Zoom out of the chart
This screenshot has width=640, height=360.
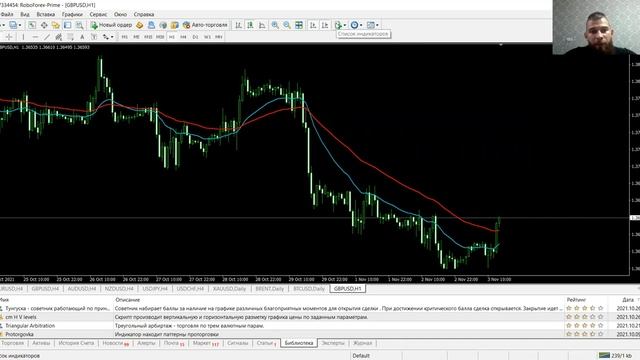(x=287, y=25)
